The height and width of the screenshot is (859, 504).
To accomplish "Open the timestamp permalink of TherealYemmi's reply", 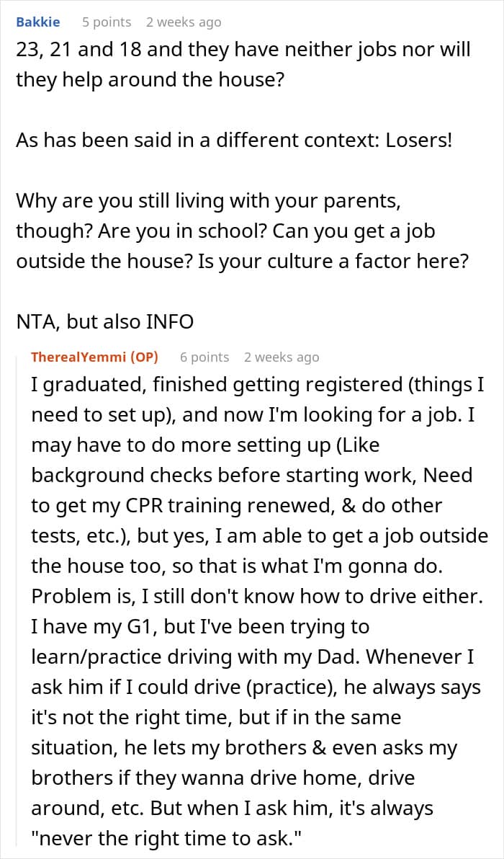I will point(282,357).
